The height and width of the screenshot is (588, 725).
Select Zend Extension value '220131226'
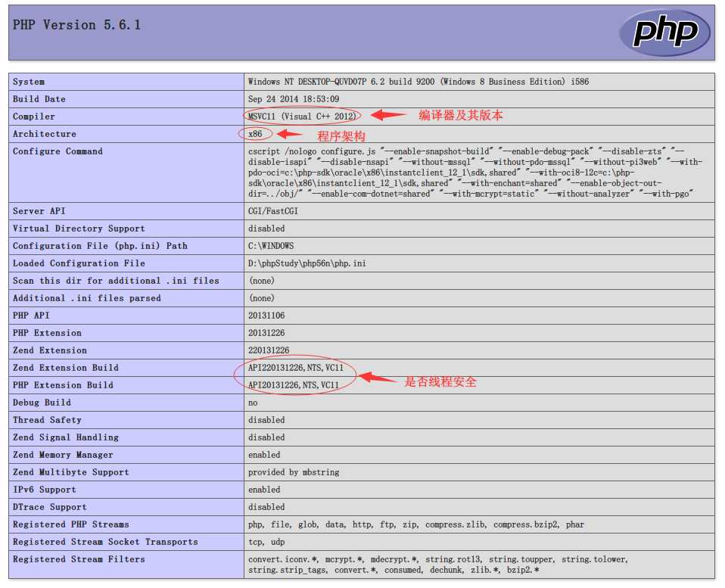coord(269,350)
